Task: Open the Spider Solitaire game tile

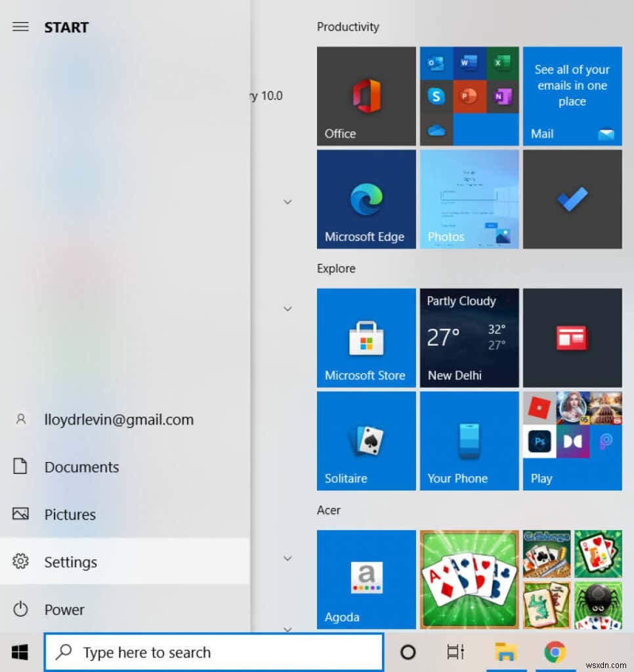Action: [598, 604]
